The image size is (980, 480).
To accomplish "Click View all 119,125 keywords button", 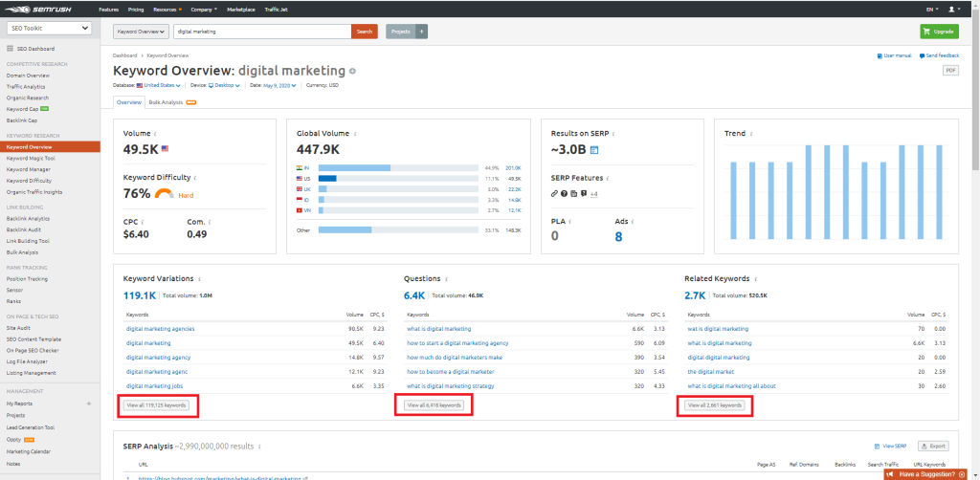I will coord(156,405).
